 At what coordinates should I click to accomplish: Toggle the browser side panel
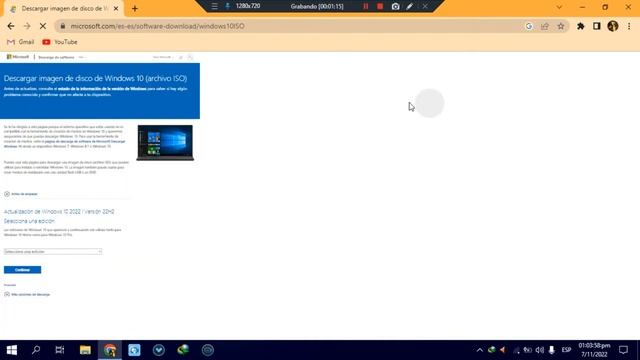[x=596, y=26]
